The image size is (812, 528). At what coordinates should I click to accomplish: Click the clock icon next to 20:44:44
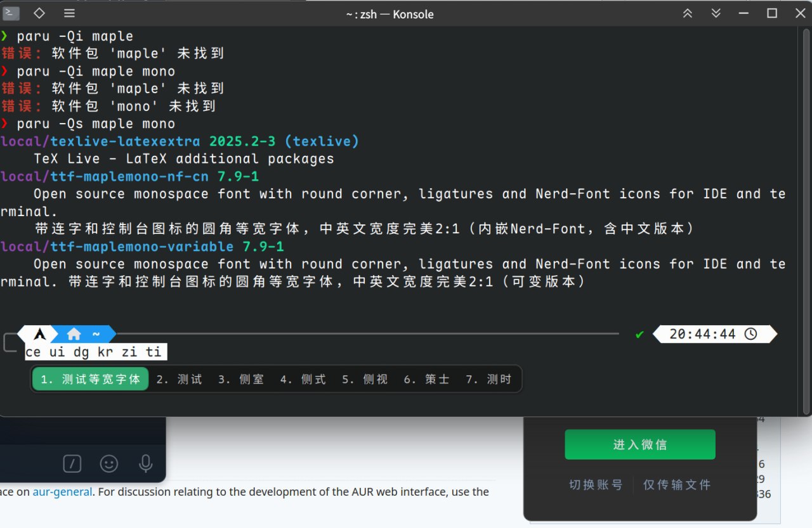752,333
